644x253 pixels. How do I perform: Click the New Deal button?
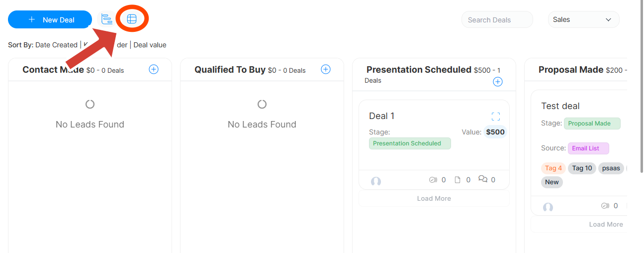click(x=50, y=20)
